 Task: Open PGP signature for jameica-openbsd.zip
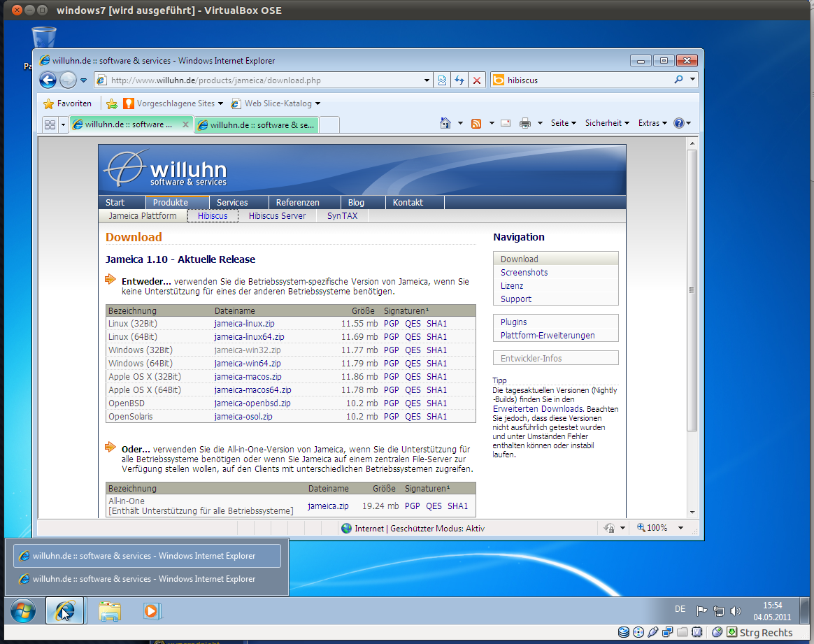[392, 403]
